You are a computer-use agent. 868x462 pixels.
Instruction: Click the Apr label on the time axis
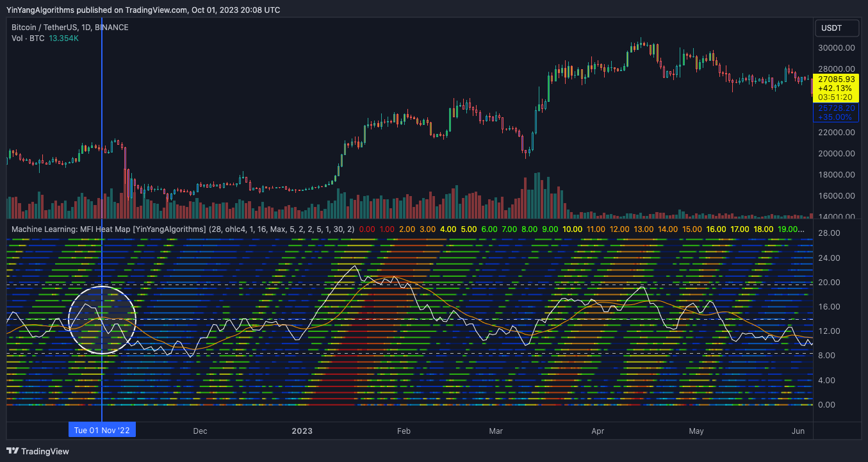pos(597,431)
